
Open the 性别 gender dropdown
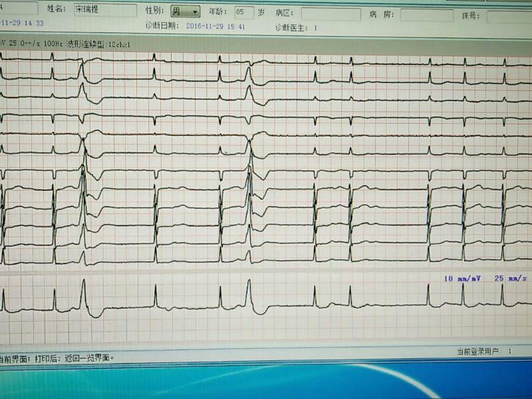pyautogui.click(x=186, y=12)
